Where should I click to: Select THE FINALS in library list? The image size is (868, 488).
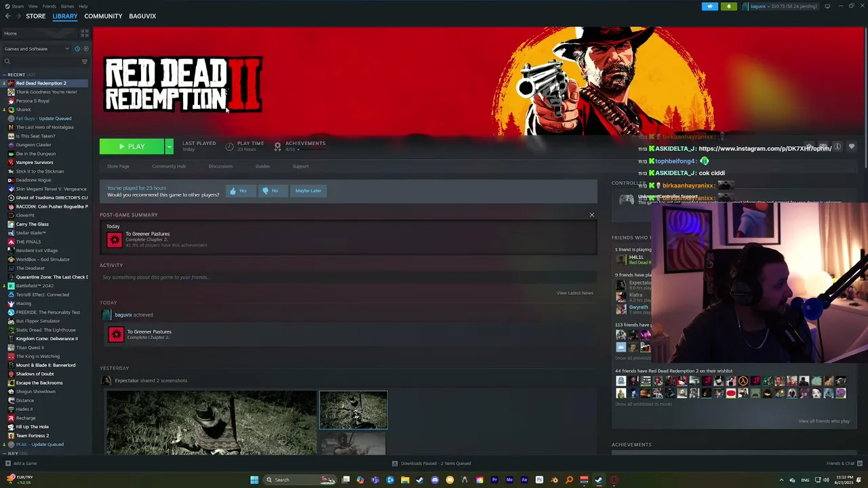[x=28, y=242]
